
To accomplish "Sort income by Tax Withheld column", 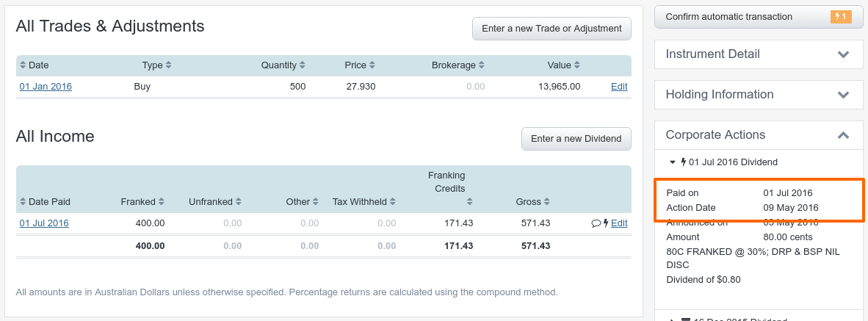I will tap(364, 202).
